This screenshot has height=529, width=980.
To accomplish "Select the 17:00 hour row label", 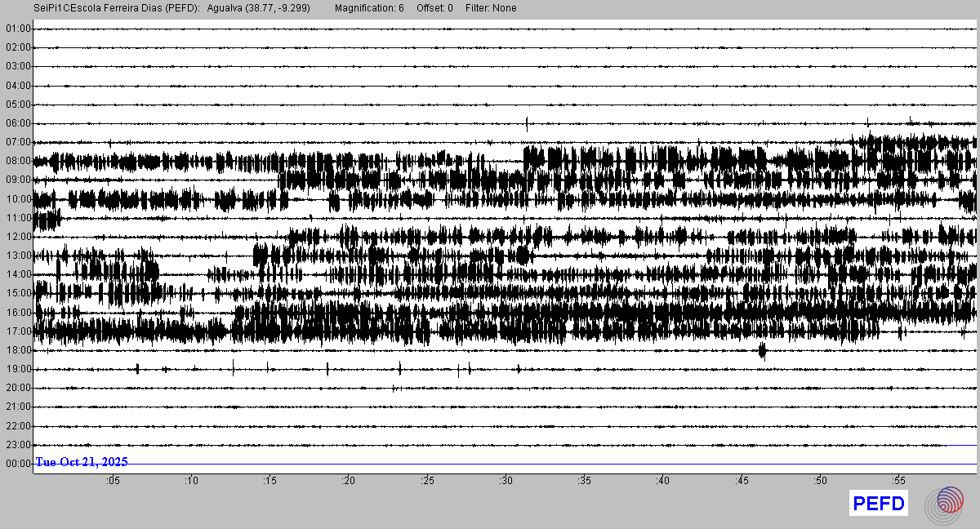I will click(18, 331).
